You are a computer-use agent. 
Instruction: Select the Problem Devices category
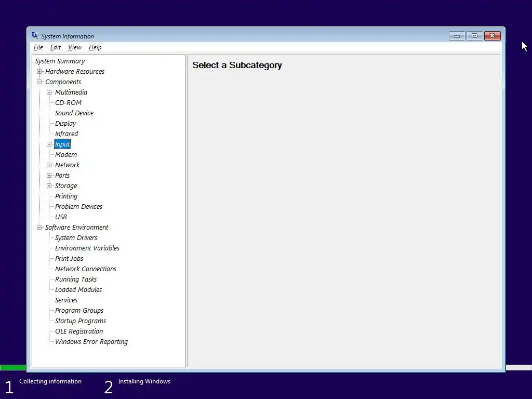(79, 207)
